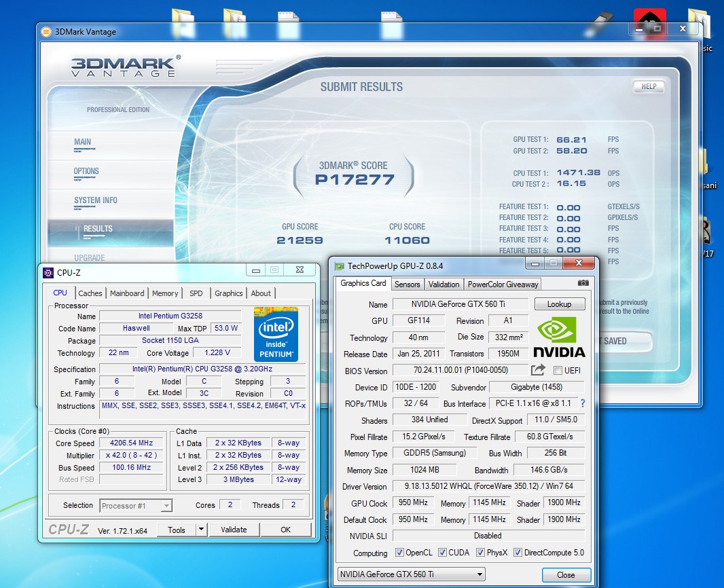724x588 pixels.
Task: Switch to the Mainboard tab in CPU-Z
Action: [x=127, y=293]
